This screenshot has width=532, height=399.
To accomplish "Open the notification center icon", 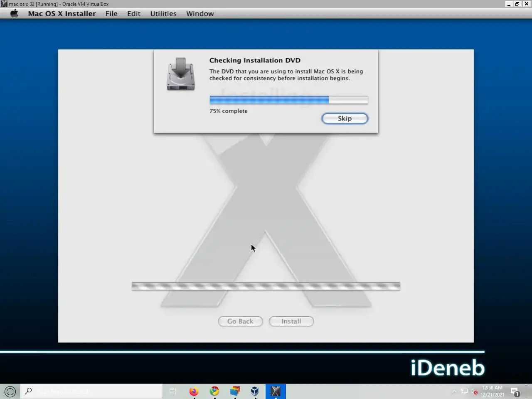I will 515,391.
